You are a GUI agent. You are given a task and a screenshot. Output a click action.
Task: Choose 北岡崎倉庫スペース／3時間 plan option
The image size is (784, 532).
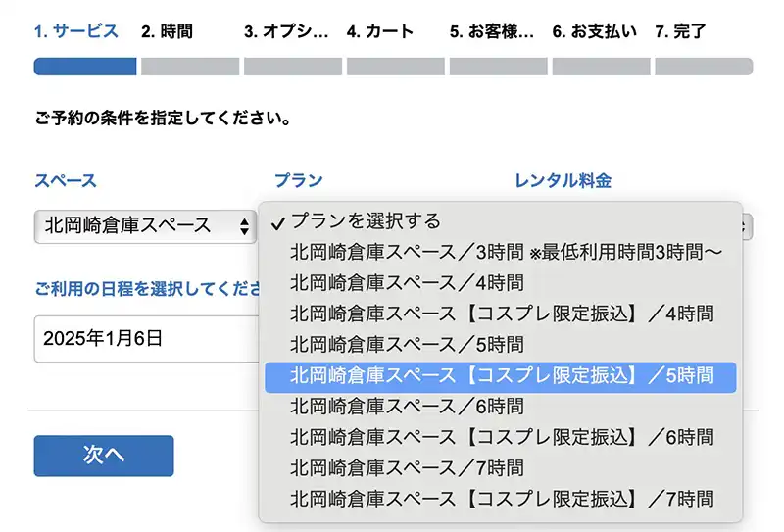(x=506, y=252)
